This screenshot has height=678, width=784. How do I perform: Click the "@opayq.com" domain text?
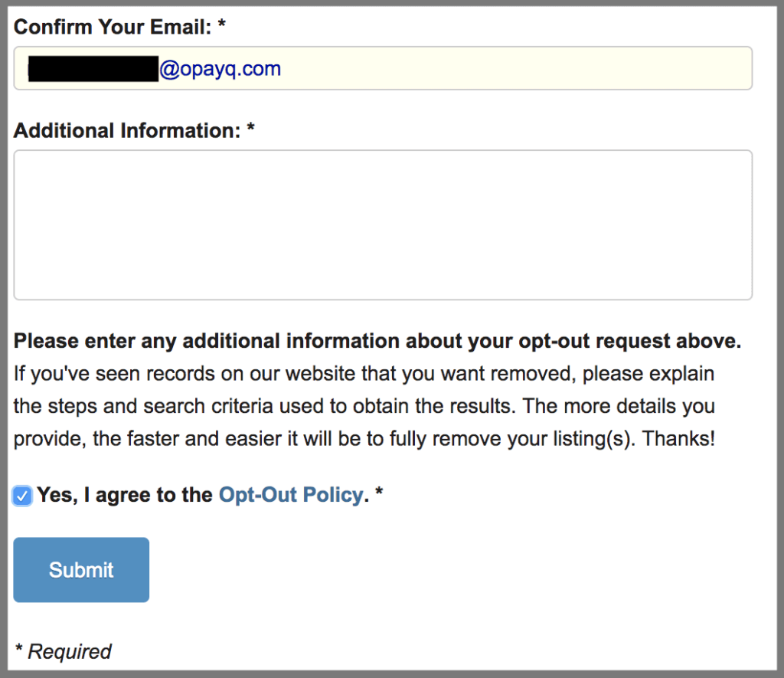pyautogui.click(x=220, y=70)
